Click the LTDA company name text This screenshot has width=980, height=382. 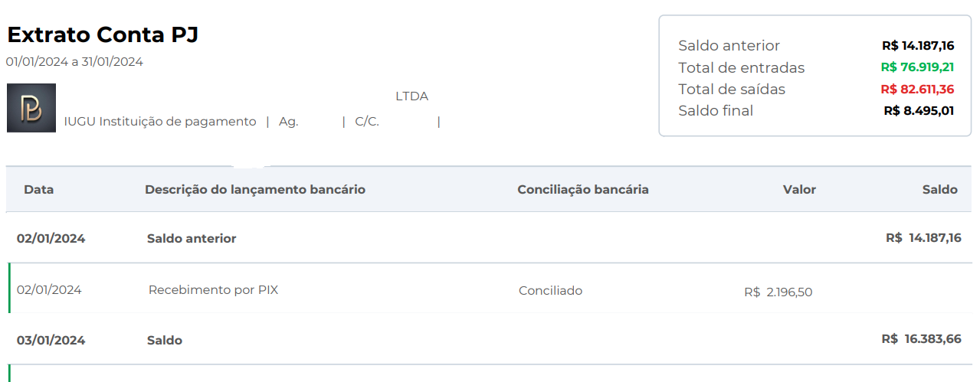pyautogui.click(x=411, y=96)
